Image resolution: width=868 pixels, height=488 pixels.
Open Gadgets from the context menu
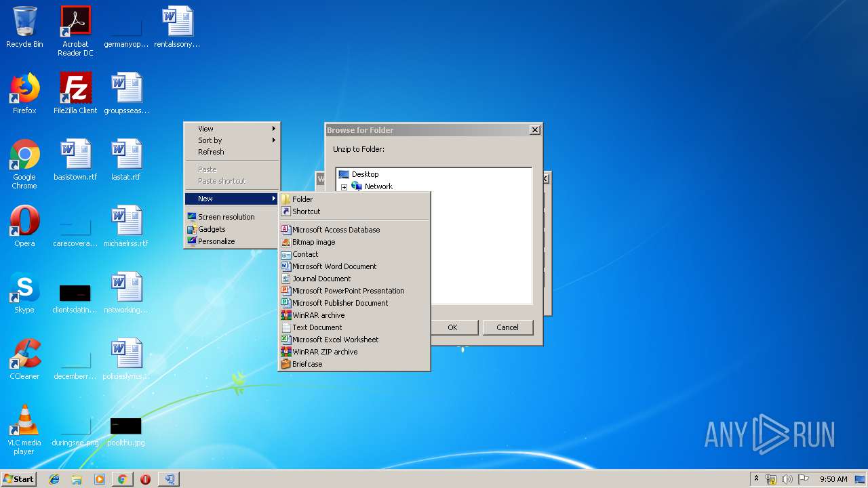click(232, 229)
